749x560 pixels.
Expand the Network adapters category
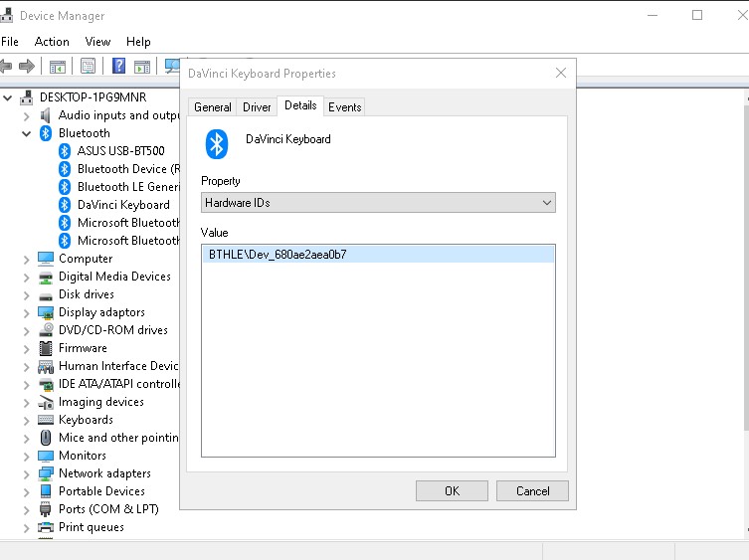pos(27,474)
